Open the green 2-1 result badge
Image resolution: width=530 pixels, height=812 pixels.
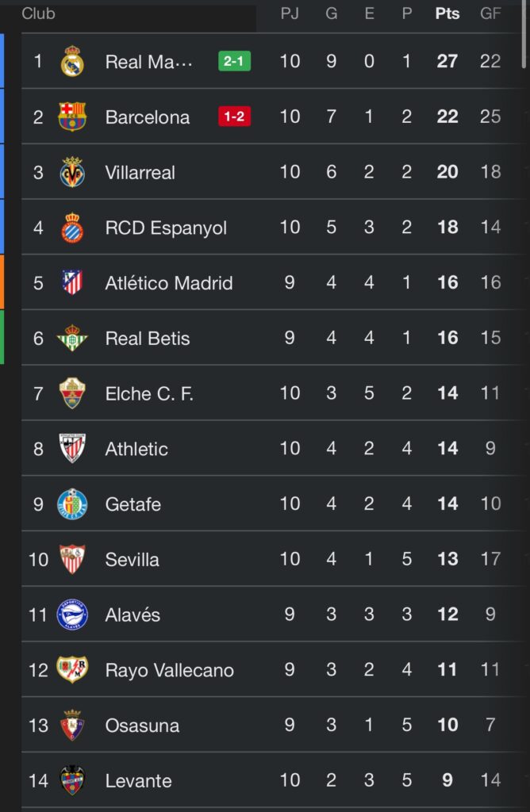pos(234,61)
